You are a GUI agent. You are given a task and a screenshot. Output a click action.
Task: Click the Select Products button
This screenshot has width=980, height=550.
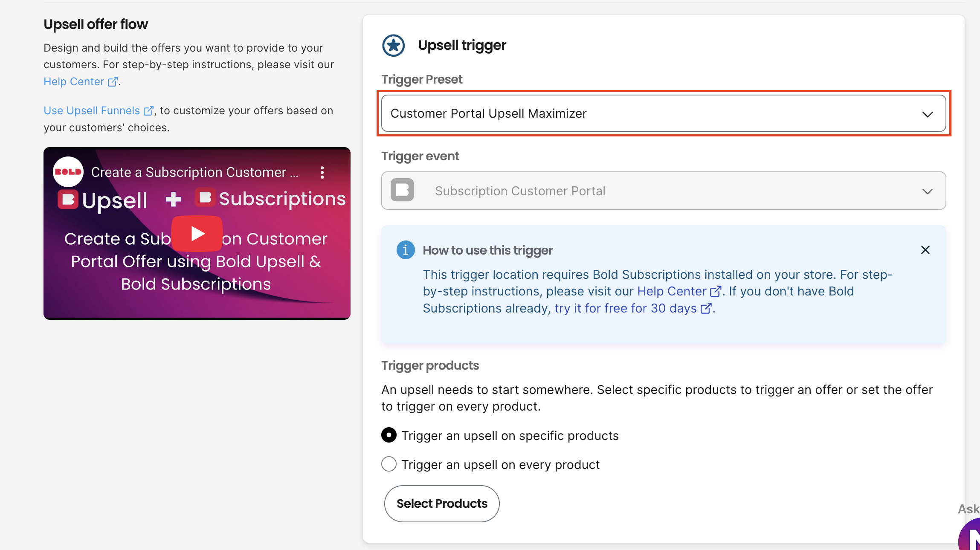click(442, 504)
